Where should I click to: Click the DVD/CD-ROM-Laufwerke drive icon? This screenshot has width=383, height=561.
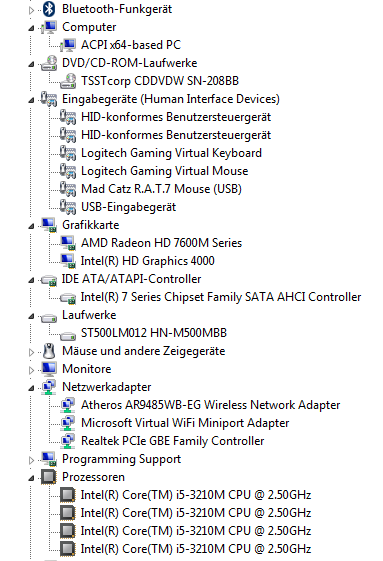[49, 63]
